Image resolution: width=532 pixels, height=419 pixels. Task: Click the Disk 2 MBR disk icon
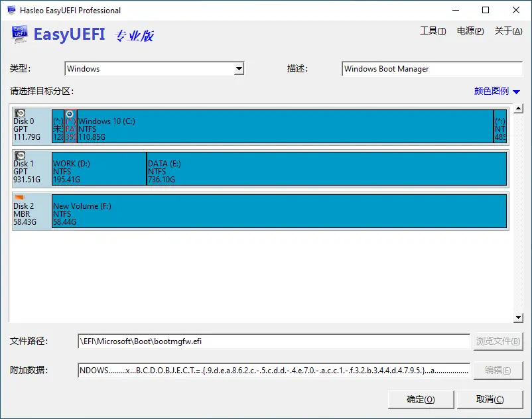coord(18,198)
